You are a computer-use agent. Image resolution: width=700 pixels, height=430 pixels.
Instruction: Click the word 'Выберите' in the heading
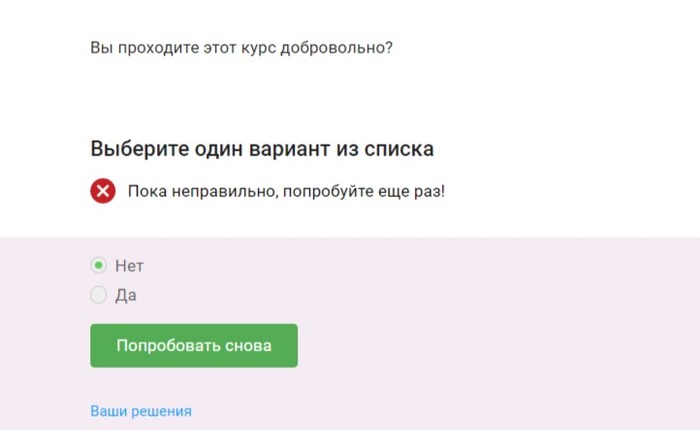pos(140,149)
